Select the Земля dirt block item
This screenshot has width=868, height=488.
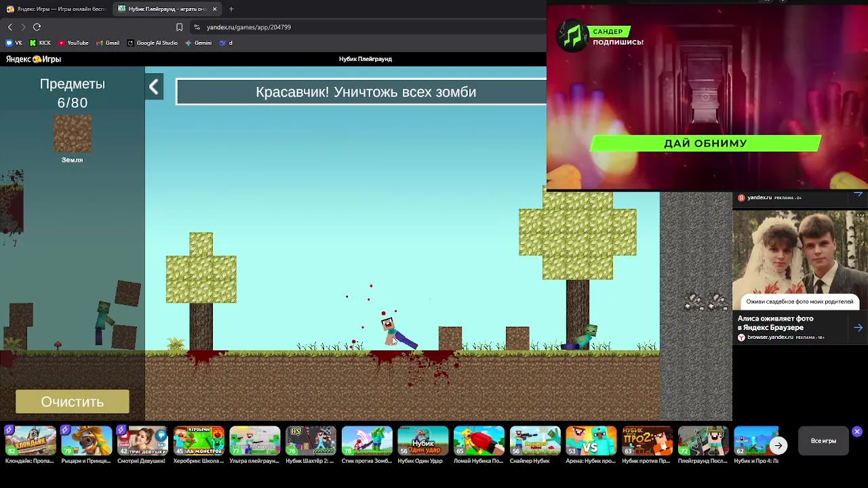coord(73,134)
